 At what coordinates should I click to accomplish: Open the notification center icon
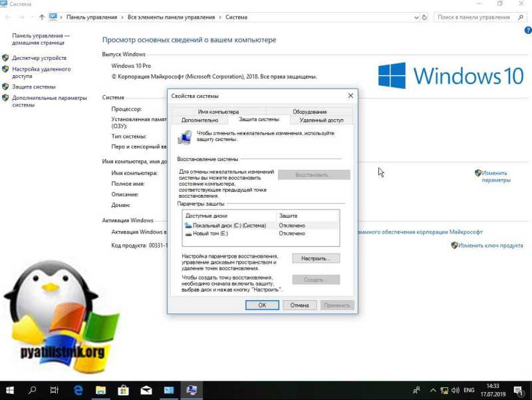518,391
